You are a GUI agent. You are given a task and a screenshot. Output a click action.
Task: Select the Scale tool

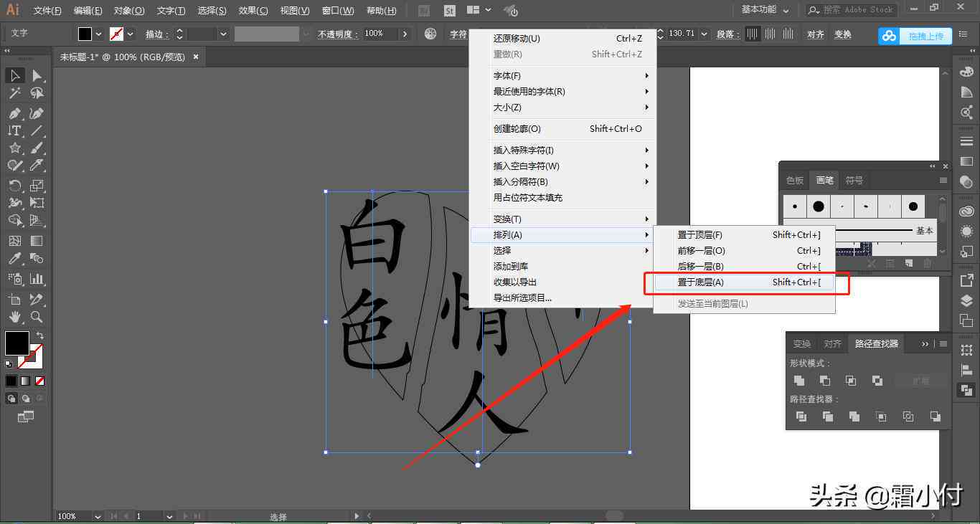pos(37,186)
